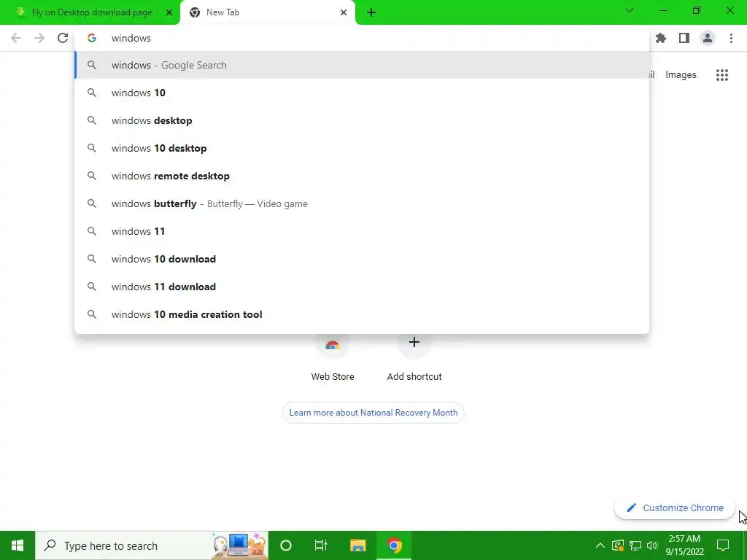Open Cortana circle icon on taskbar
Screen dimensions: 747x560
coord(286,545)
